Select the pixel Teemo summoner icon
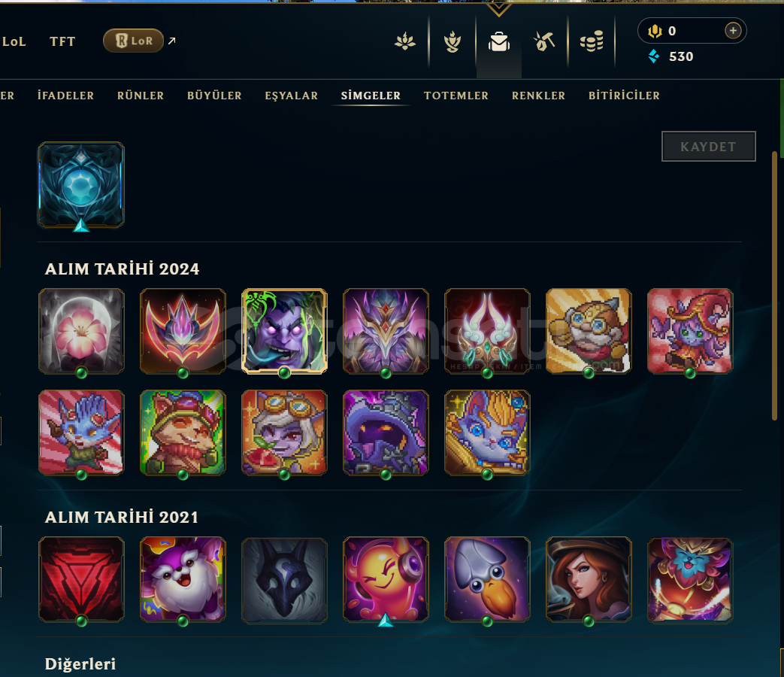Screen dimensions: 784x677 (x=183, y=433)
